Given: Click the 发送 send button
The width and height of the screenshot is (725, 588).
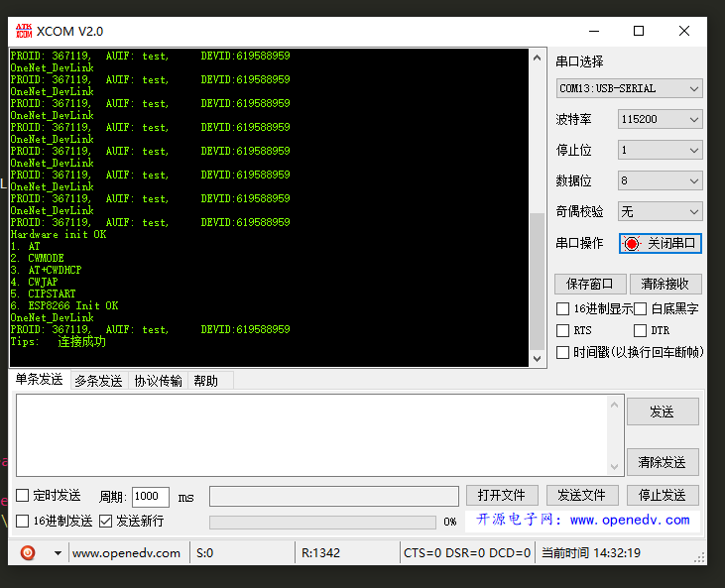Looking at the screenshot, I should (663, 412).
